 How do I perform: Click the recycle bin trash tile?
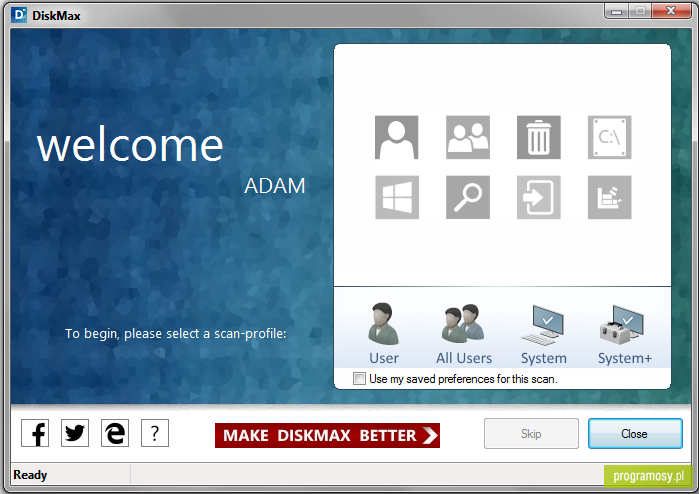(539, 137)
